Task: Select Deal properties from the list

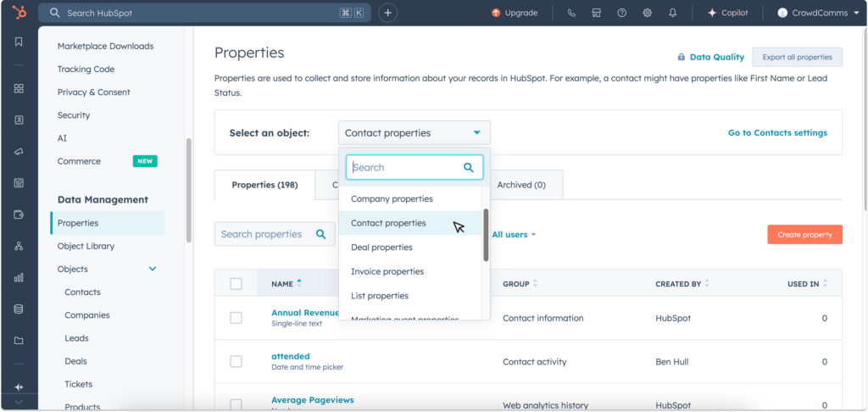Action: [x=381, y=248]
